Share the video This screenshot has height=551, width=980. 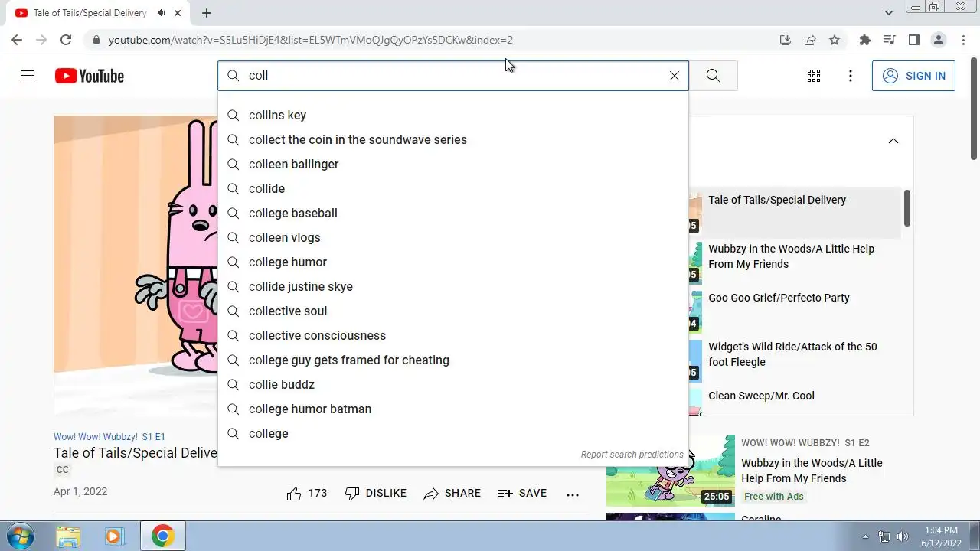(452, 494)
